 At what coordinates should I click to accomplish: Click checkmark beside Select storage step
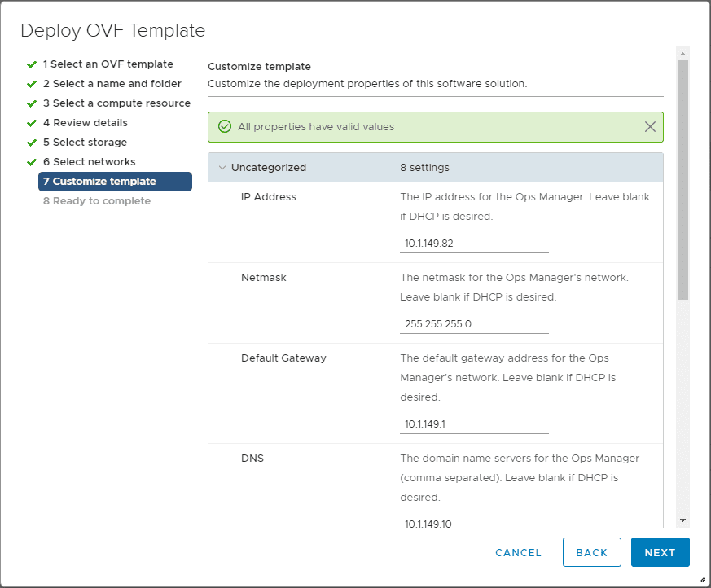coord(32,143)
